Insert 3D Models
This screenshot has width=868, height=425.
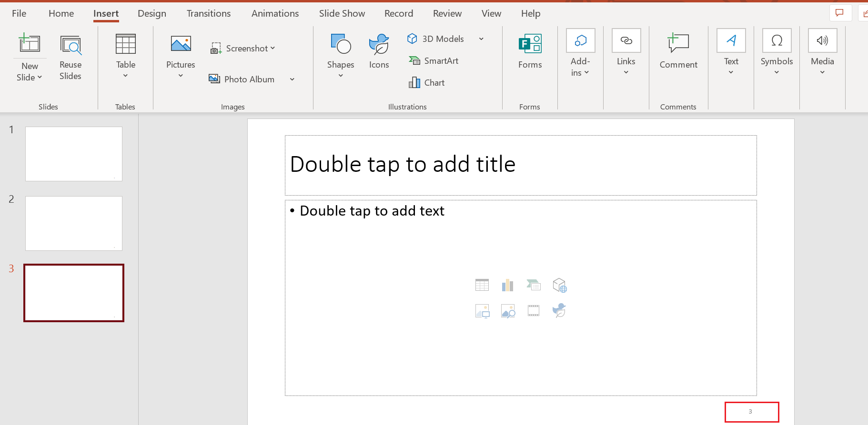436,39
